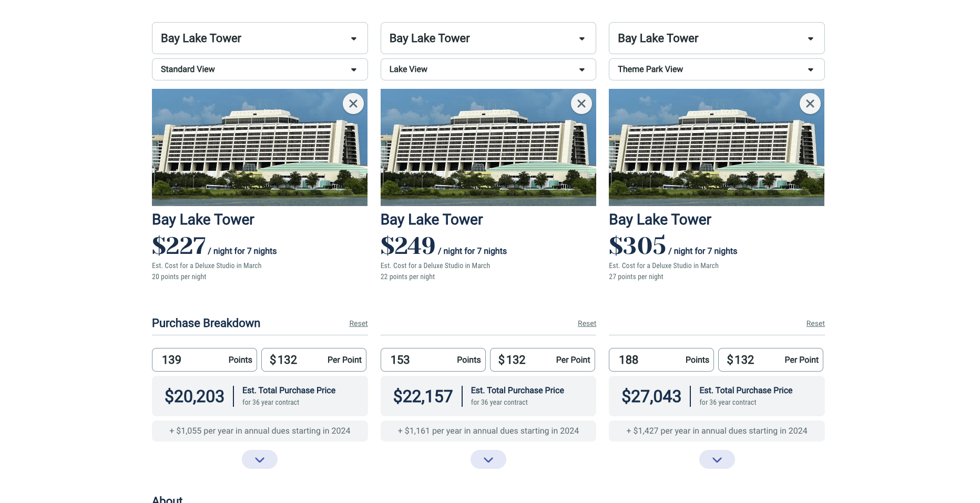The width and height of the screenshot is (980, 503).
Task: Open the Theme Park View dropdown
Action: [717, 69]
